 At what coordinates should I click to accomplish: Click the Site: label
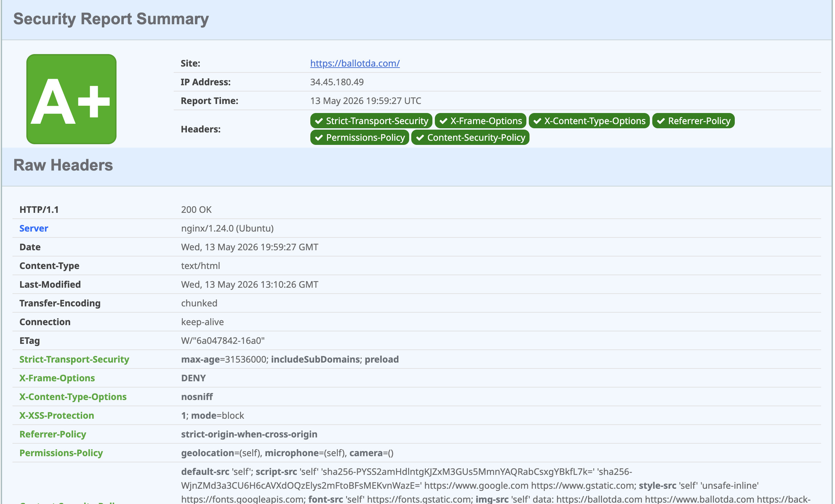pyautogui.click(x=190, y=63)
